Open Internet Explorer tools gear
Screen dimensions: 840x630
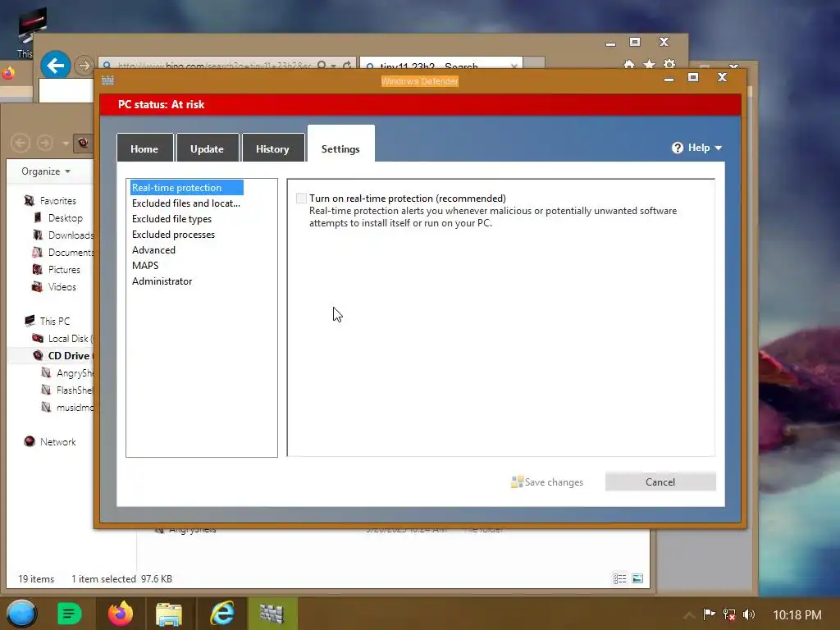(x=669, y=65)
